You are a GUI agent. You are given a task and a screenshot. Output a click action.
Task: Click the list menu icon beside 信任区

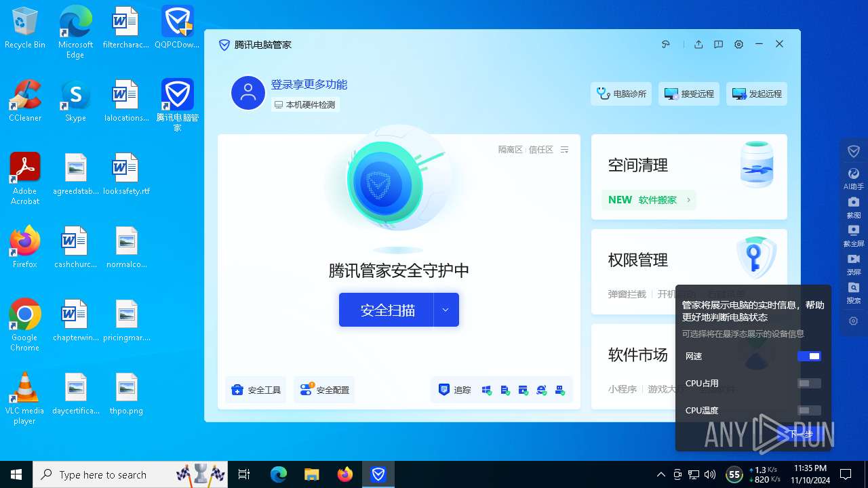tap(565, 150)
